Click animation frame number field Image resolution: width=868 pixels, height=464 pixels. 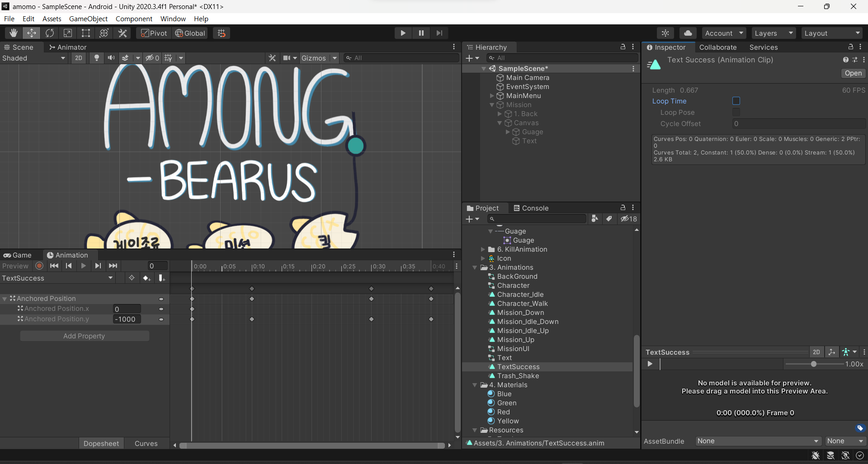[x=157, y=266]
